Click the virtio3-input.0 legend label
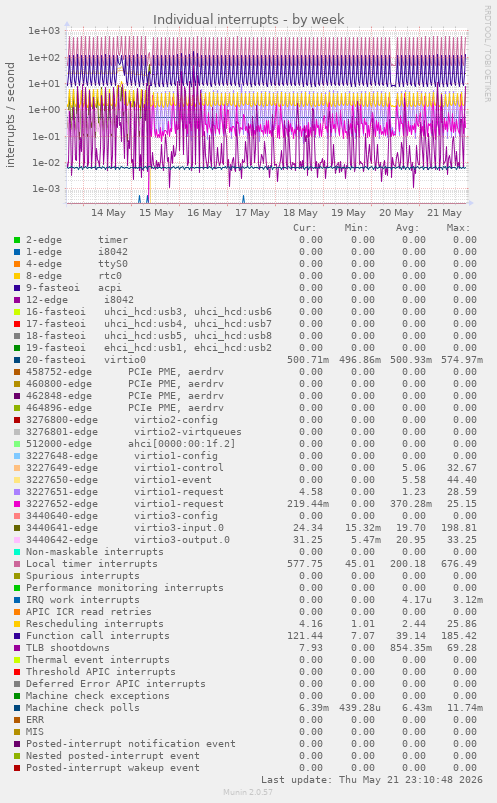497x803 pixels. coord(179,527)
